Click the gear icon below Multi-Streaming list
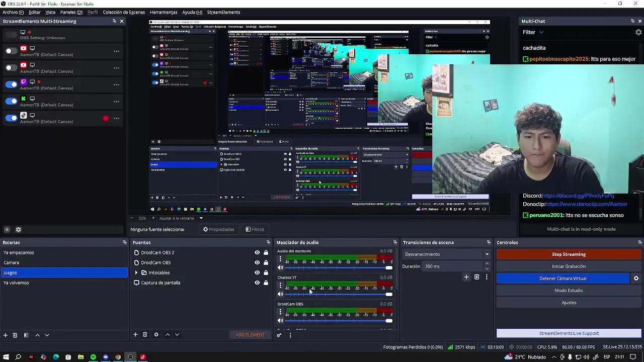The width and height of the screenshot is (644, 362). 19,230
